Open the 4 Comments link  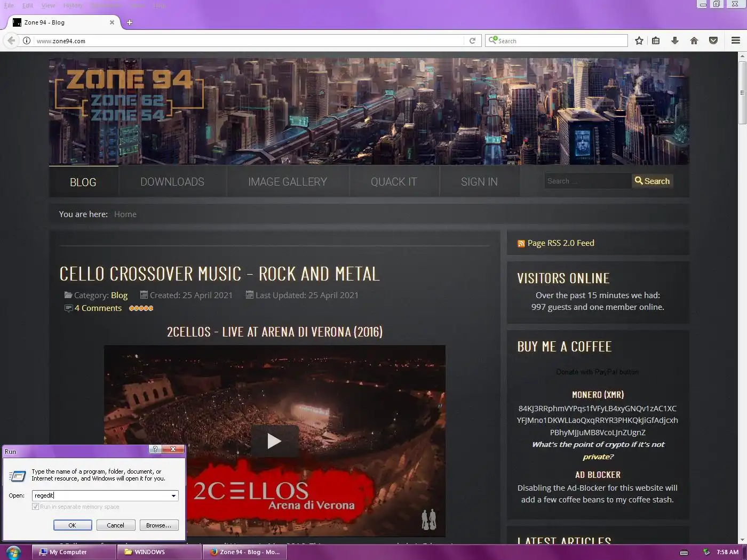pyautogui.click(x=98, y=308)
